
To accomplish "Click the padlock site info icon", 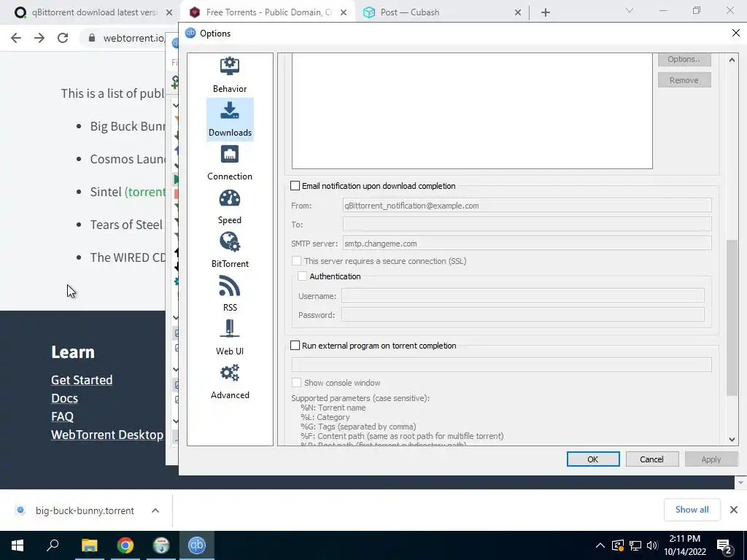I will click(92, 38).
